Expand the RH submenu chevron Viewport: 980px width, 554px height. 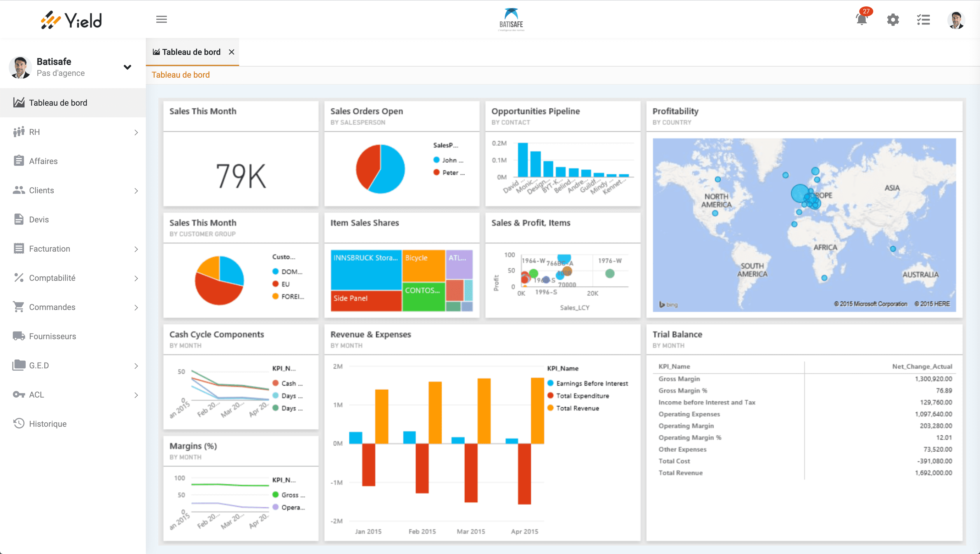point(136,132)
